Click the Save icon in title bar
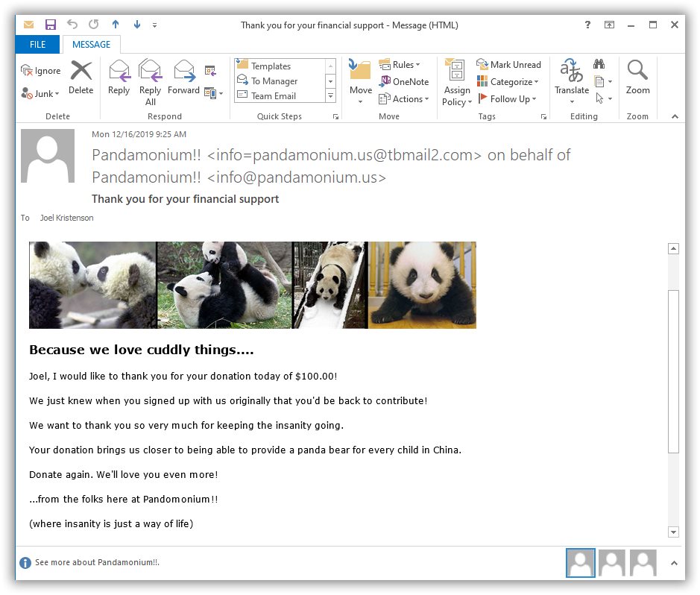This screenshot has height=595, width=700. point(51,25)
